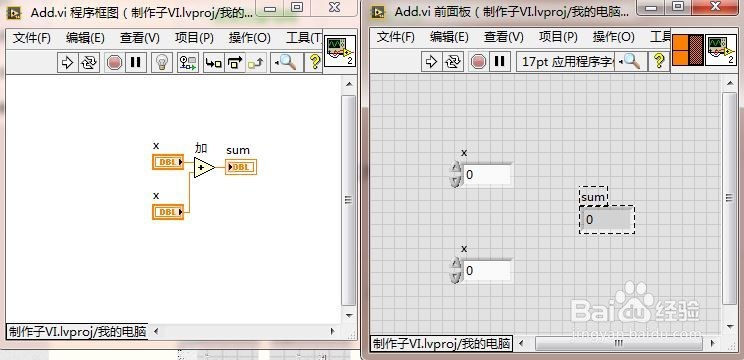Click VI icon in front panel window corner
The height and width of the screenshot is (360, 744).
(721, 50)
